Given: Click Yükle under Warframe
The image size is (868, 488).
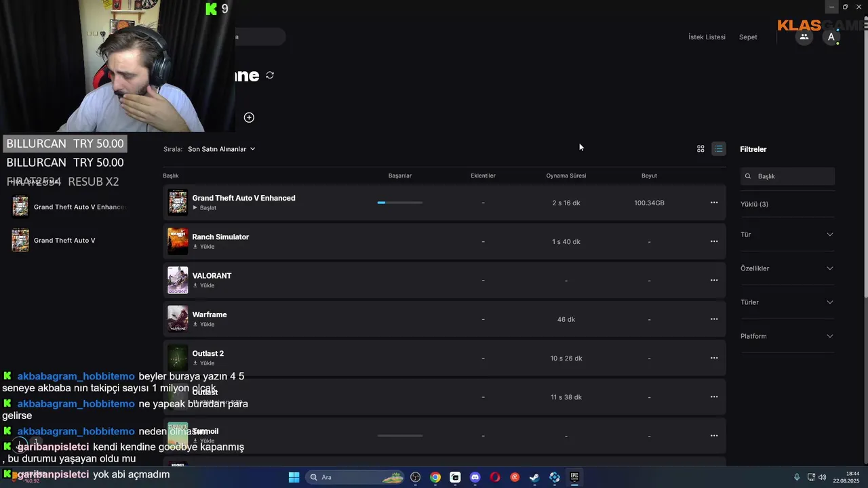Looking at the screenshot, I should [x=203, y=324].
